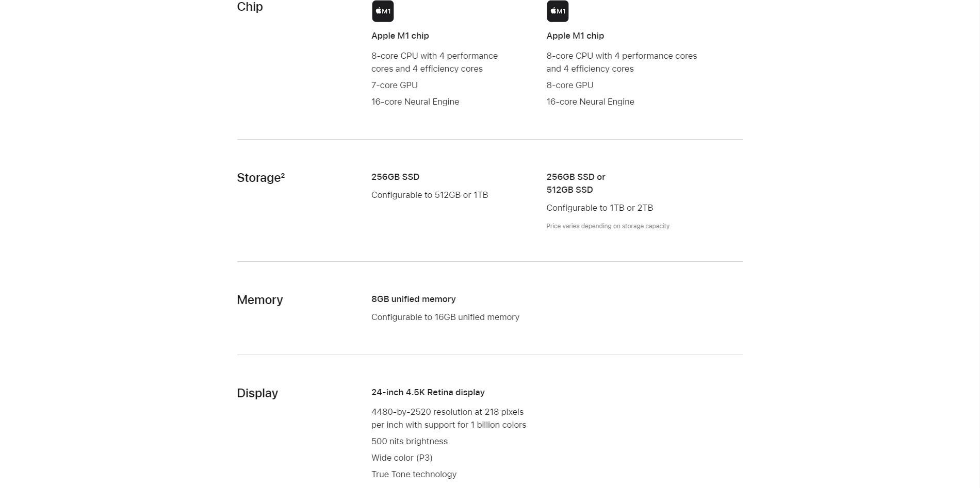The image size is (980, 488).
Task: Click the 24-inch 4.5K Retina display title
Action: coord(428,392)
